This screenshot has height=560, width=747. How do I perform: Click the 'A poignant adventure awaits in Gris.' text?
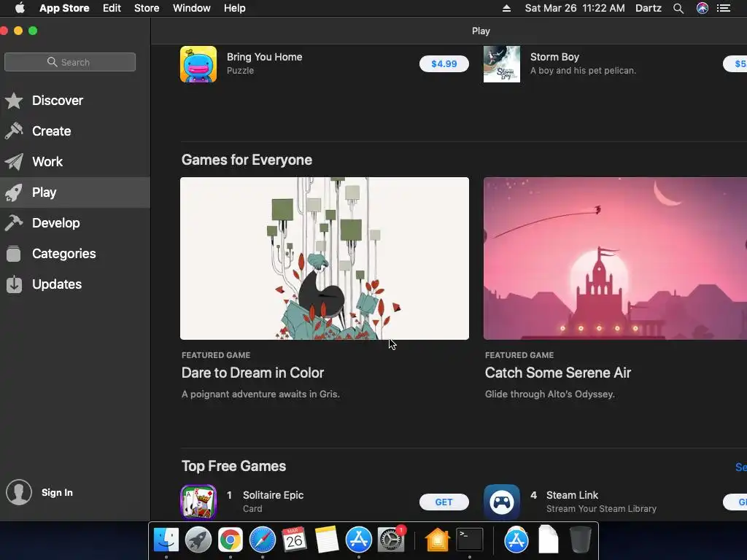tap(260, 394)
